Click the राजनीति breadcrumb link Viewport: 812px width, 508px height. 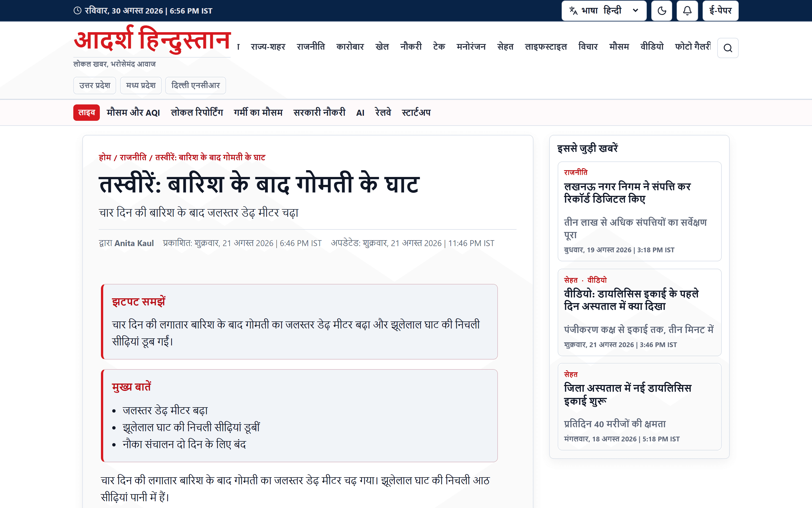133,157
